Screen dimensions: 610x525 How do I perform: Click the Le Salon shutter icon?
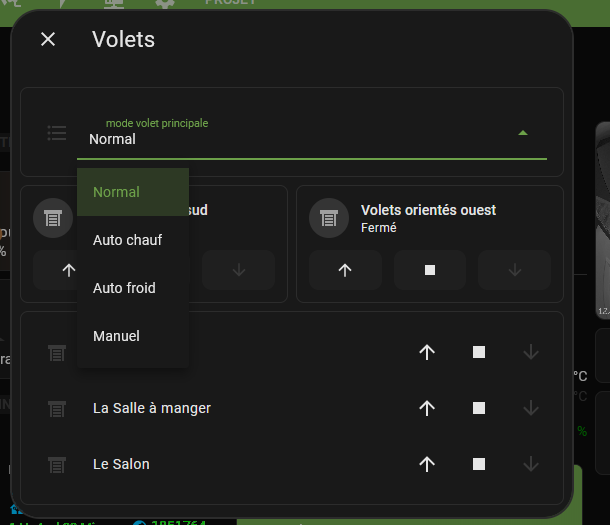click(57, 464)
